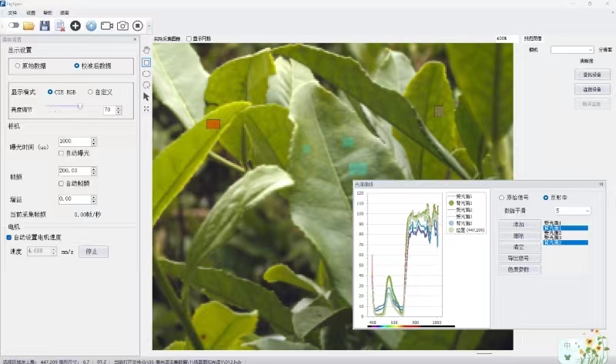The width and height of the screenshot is (616, 364).
Task: Select the hand pan tool
Action: 146,50
